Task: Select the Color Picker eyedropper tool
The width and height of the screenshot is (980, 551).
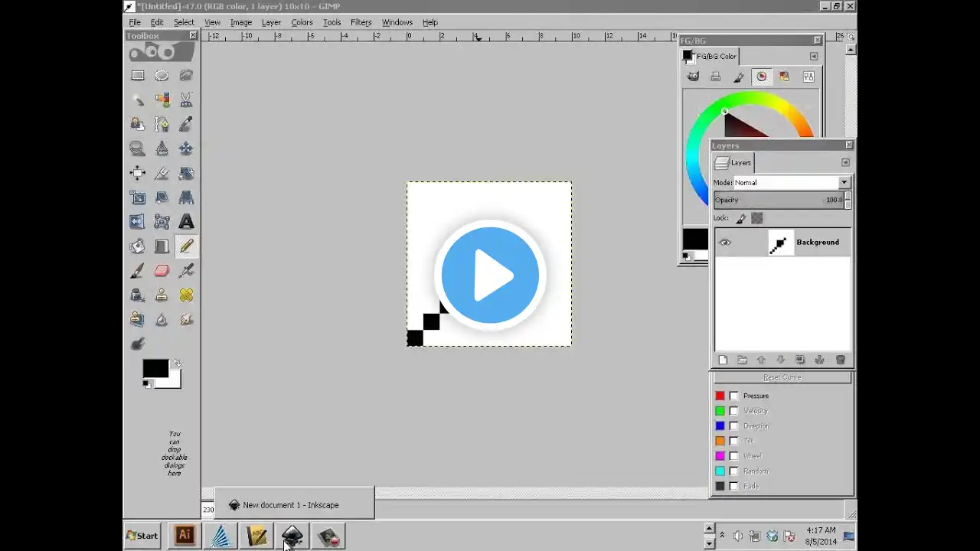Action: tap(186, 124)
